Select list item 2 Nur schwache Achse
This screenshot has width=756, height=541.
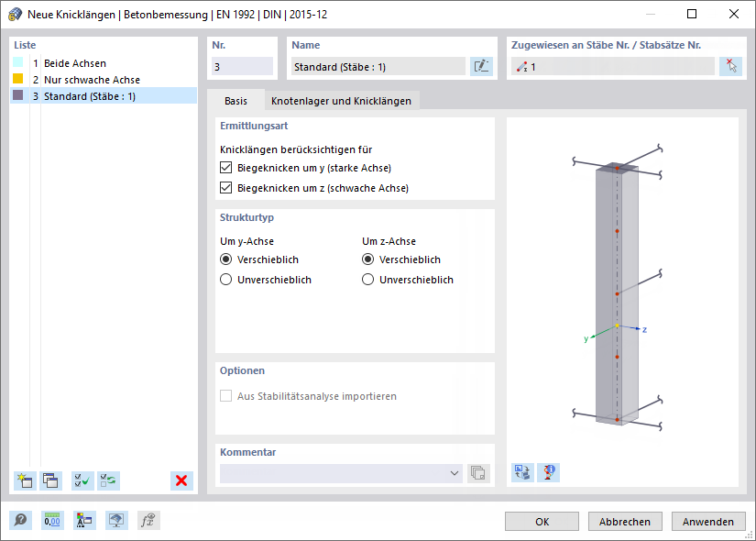104,80
